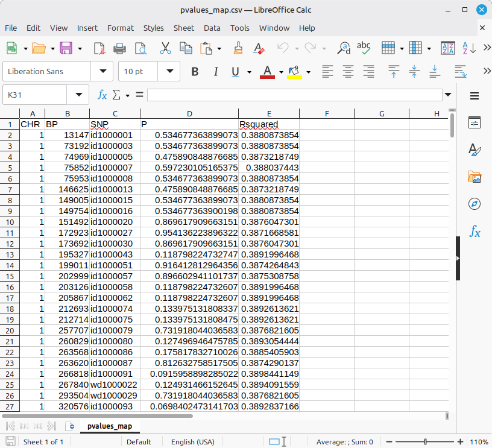The width and height of the screenshot is (492, 448).
Task: Toggle Bold formatting
Action: tap(195, 72)
